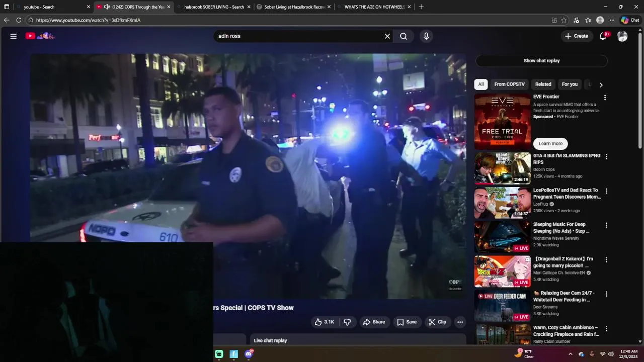The image size is (644, 362).
Task: Open the Relaxing Deer Cam thumbnail
Action: click(x=502, y=306)
